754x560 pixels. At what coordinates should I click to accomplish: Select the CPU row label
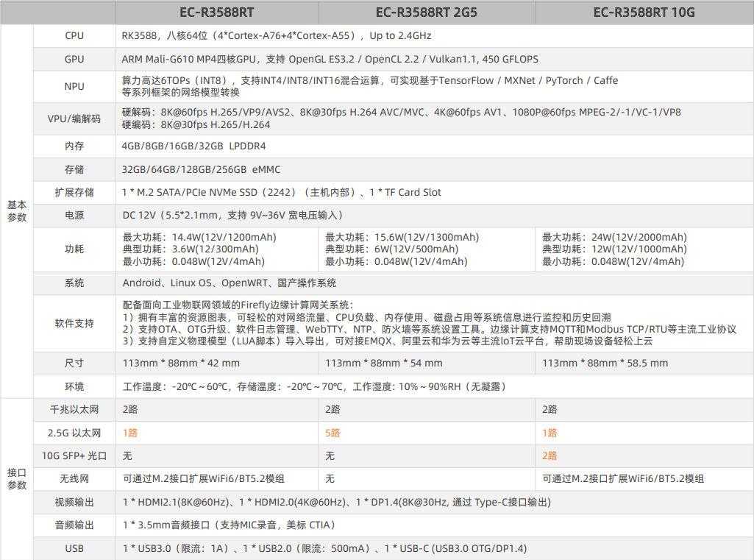pos(74,35)
